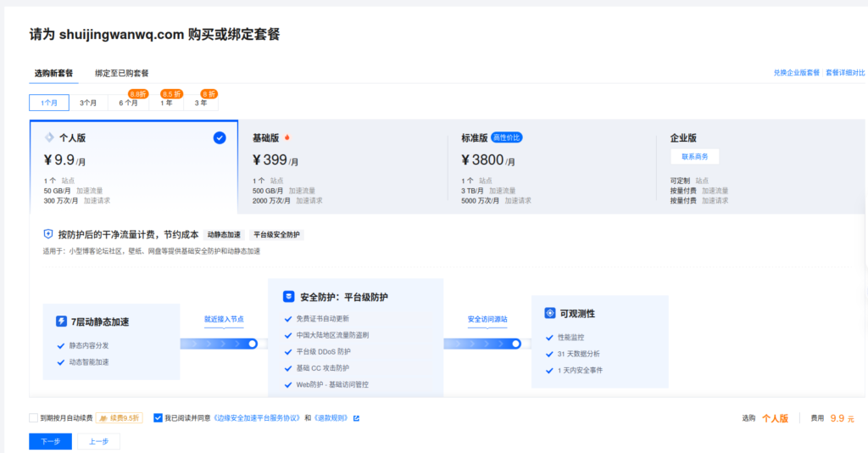Choose the 基础版 ¥399 plan card

click(342, 167)
